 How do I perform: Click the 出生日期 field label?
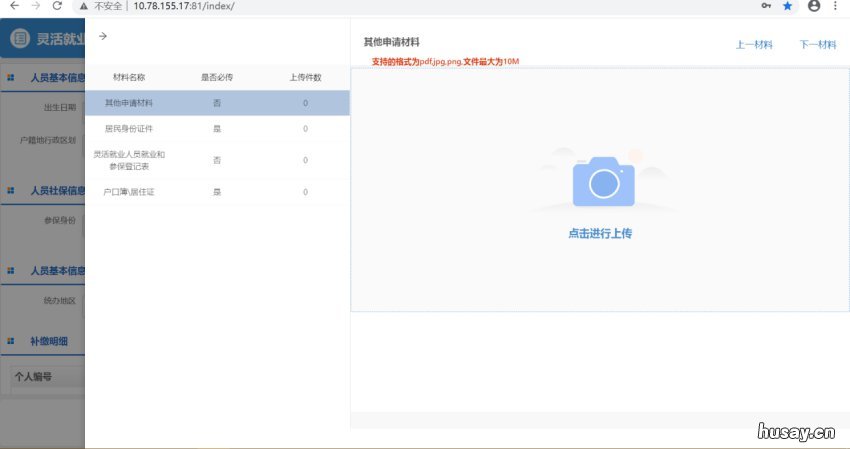[60, 107]
